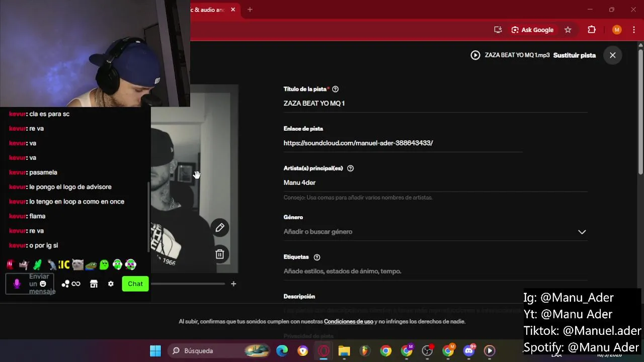
Task: Click the green Chat send button
Action: [135, 284]
